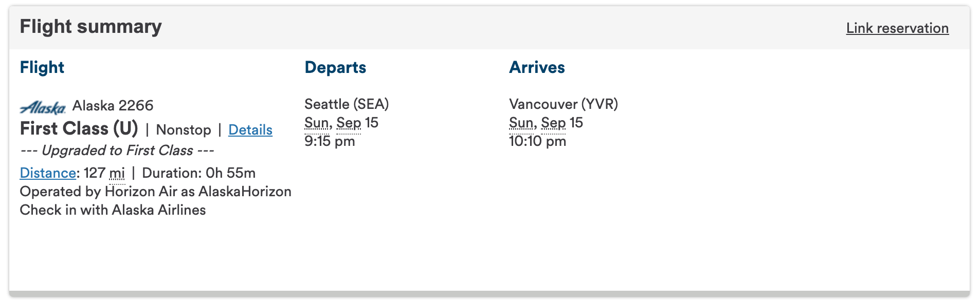Click Vancouver (YVR) arrival city
Screen dimensions: 980x301
pos(564,104)
